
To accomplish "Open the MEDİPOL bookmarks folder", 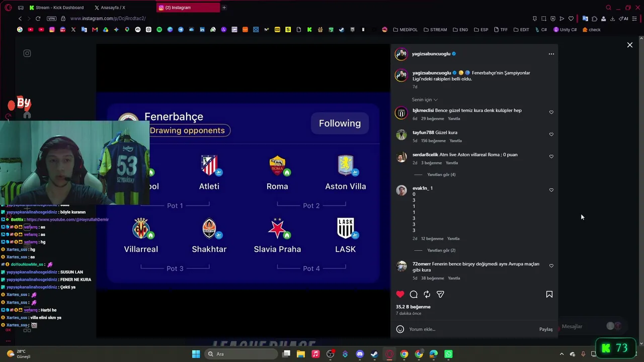I will pos(406,30).
